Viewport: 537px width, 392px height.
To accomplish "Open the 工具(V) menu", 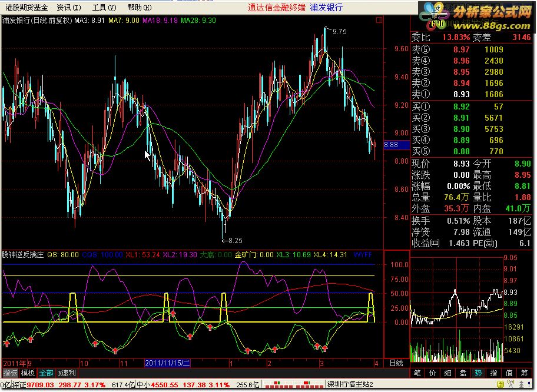I will pyautogui.click(x=104, y=7).
